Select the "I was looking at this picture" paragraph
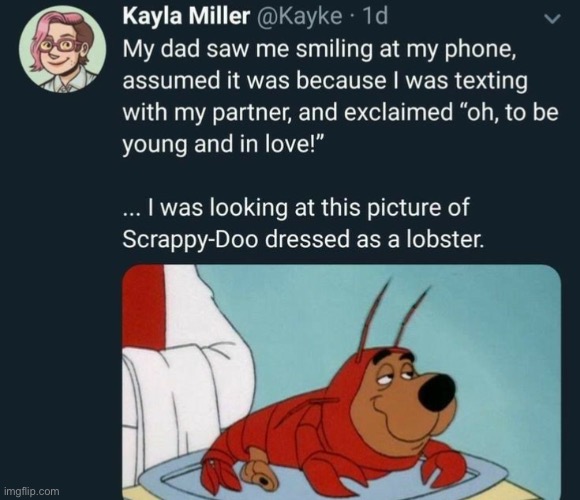 303,223
